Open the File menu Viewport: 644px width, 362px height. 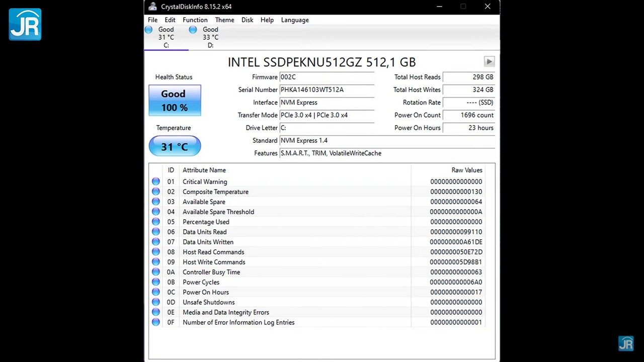point(152,20)
